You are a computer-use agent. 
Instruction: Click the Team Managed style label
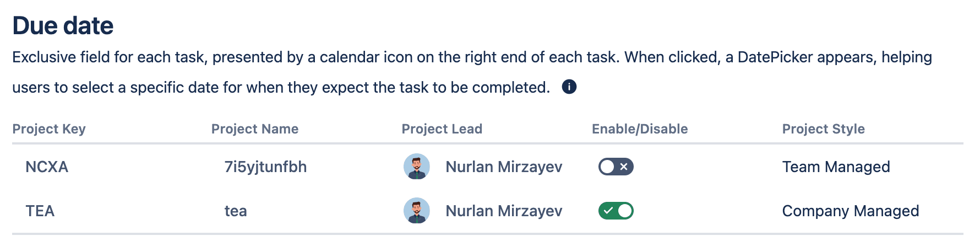(836, 167)
